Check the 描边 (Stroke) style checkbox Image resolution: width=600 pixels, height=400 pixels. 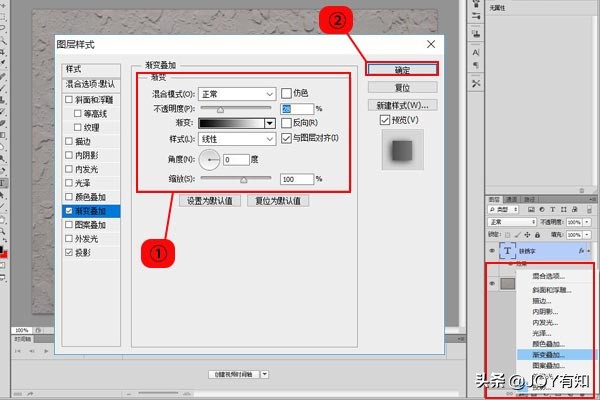(69, 141)
